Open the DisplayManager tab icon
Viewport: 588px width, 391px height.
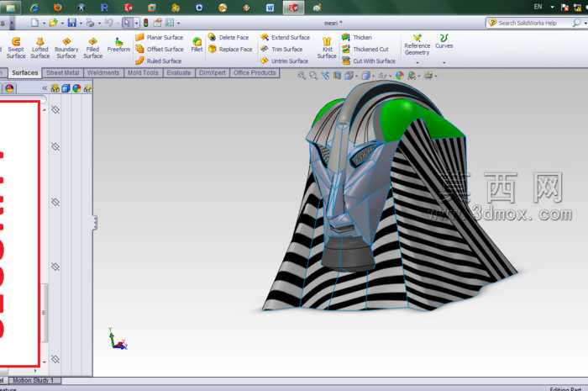pyautogui.click(x=9, y=88)
